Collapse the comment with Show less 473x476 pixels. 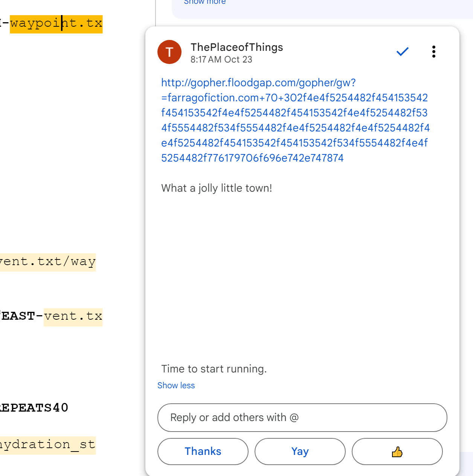coord(176,386)
